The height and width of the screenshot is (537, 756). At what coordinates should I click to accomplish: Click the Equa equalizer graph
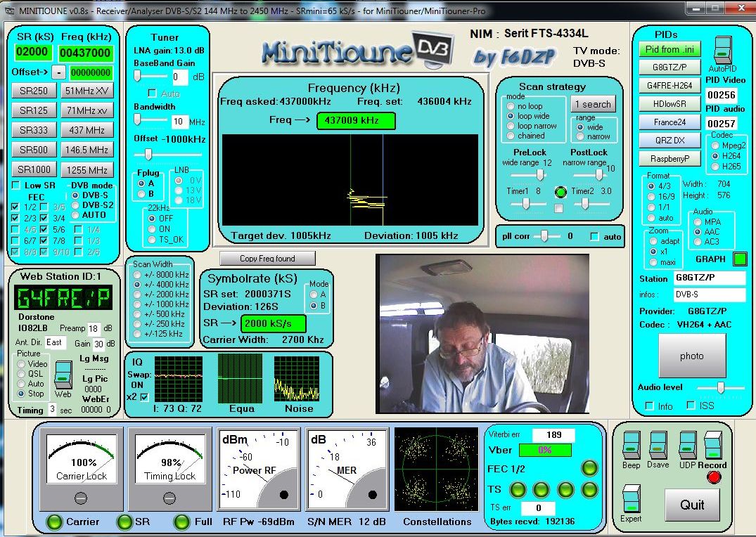[x=240, y=379]
